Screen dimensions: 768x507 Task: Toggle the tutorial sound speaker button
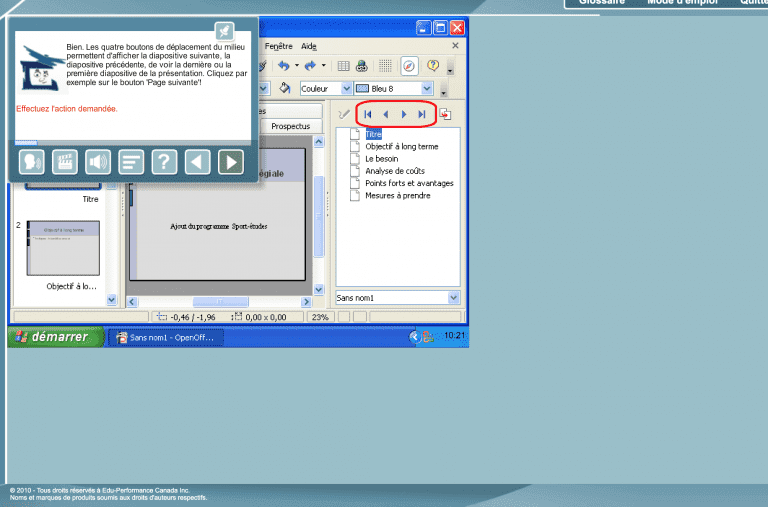(x=98, y=162)
